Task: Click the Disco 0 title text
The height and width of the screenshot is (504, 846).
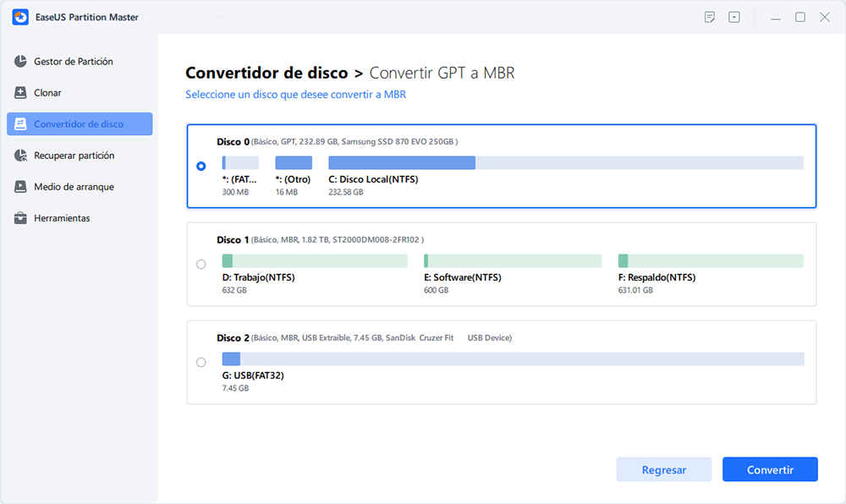Action: 233,142
